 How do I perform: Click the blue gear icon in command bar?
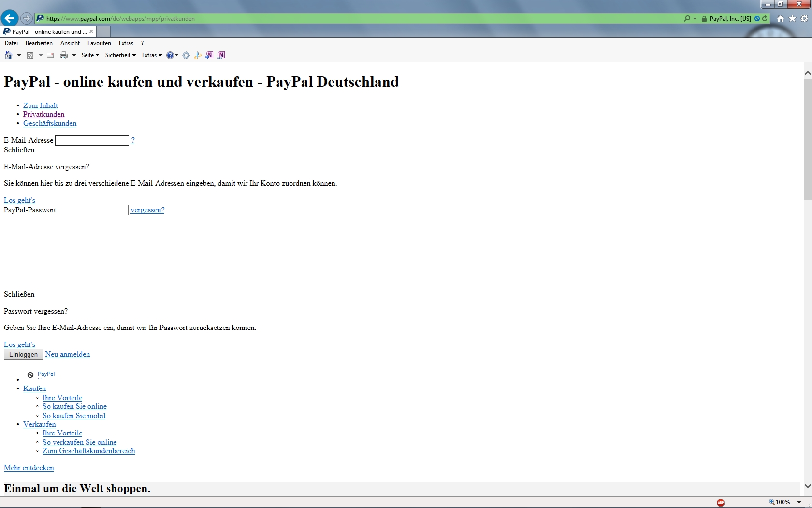pyautogui.click(x=186, y=55)
